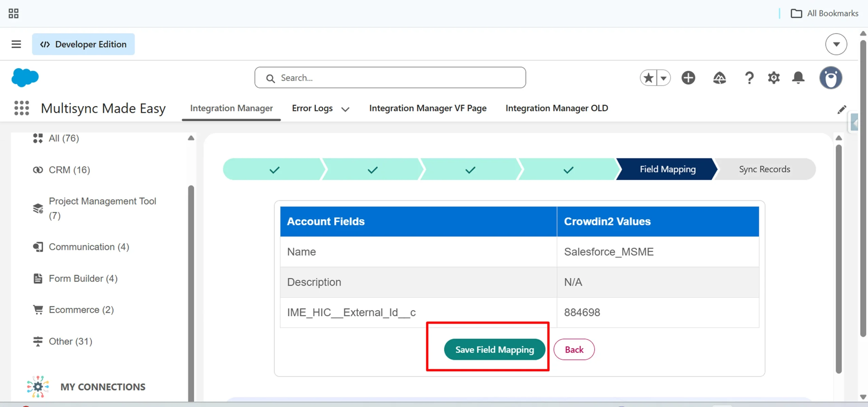Select the Field Mapping progress step
Screen dimensions: 868x407
point(667,169)
